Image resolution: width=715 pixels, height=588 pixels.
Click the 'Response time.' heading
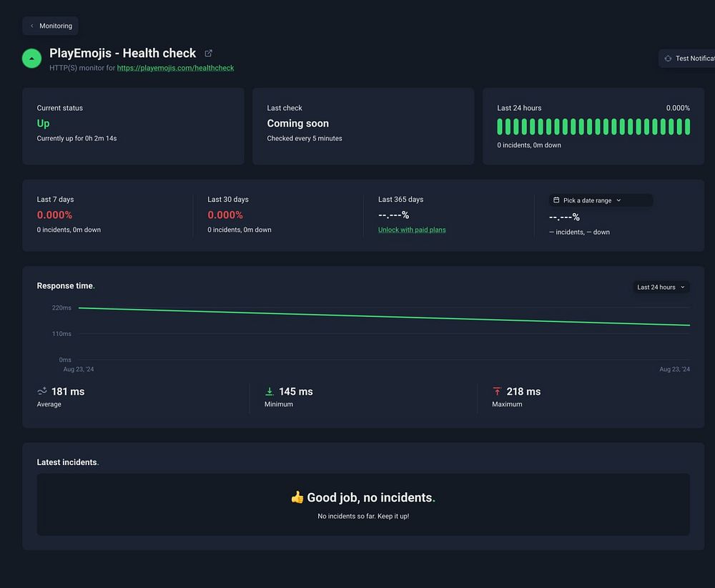[x=66, y=285]
